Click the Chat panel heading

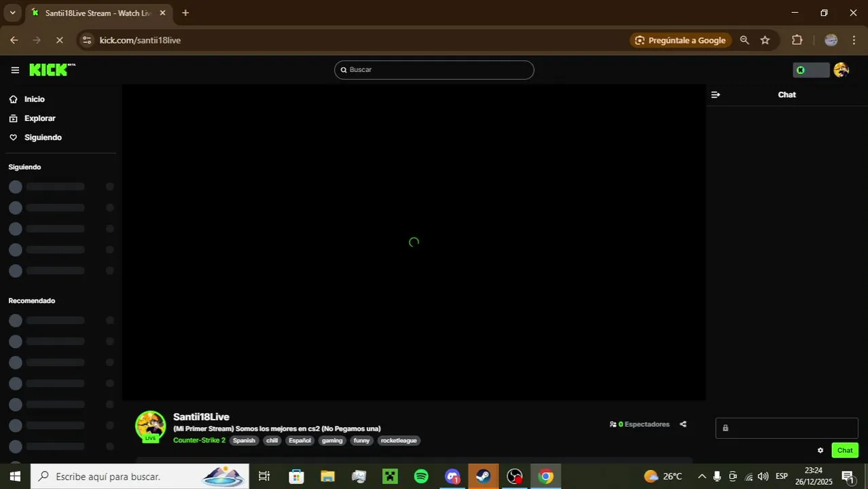[x=786, y=94]
